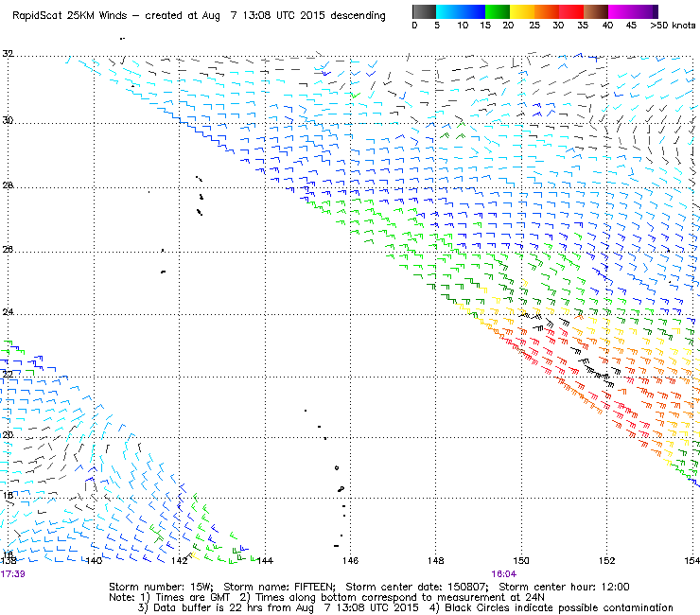Click the 'Storm name: FIFTEEN' text
This screenshot has height=615, width=700.
(x=279, y=587)
